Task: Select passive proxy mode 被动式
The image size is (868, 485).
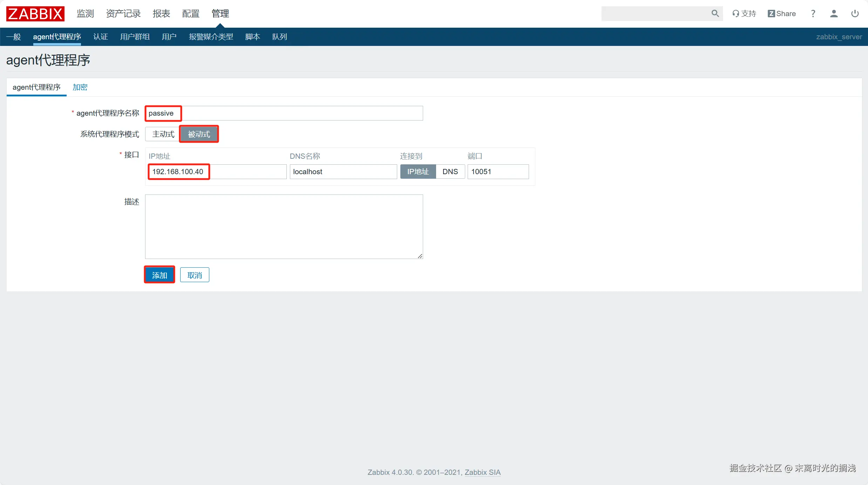Action: click(x=199, y=134)
